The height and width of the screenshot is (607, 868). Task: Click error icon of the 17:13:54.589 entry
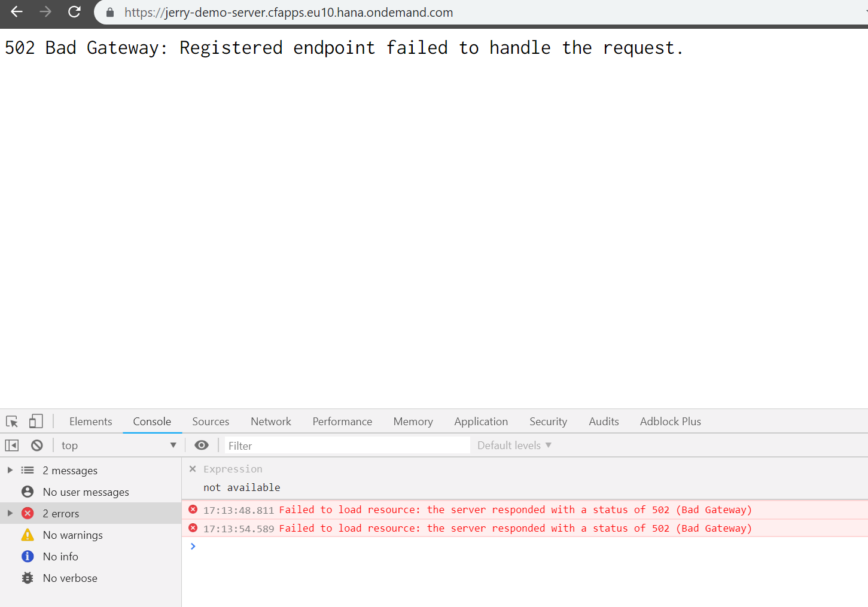[193, 527]
